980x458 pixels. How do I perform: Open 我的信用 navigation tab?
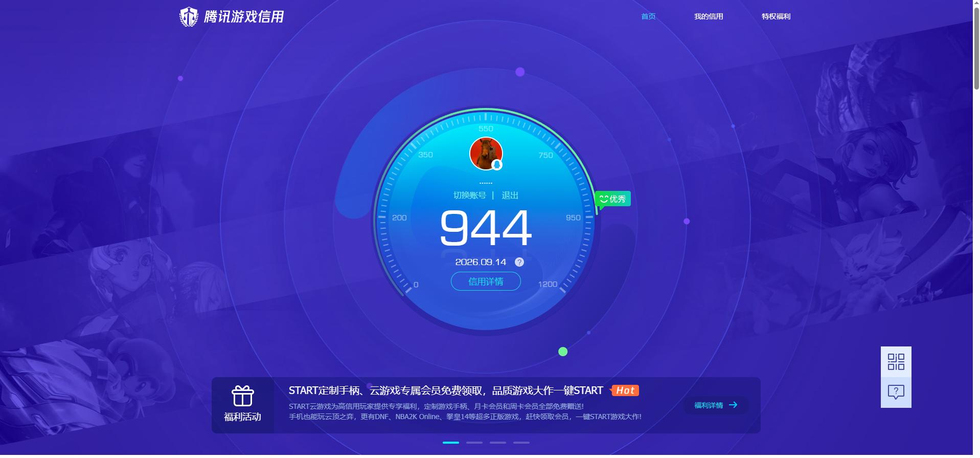pyautogui.click(x=709, y=16)
